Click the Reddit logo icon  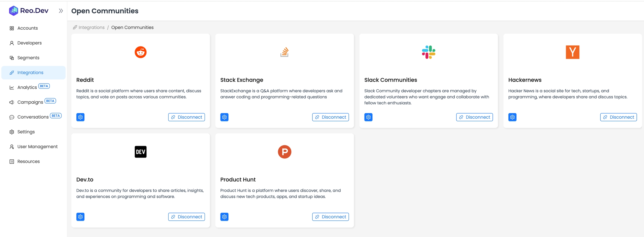click(141, 52)
